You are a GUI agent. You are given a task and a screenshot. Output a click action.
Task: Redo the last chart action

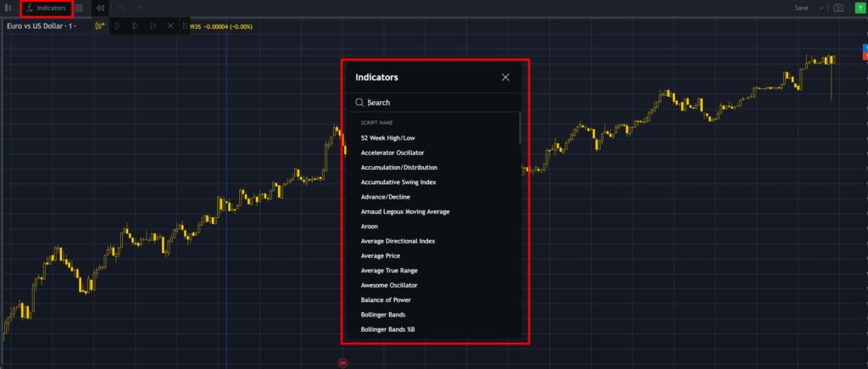pos(138,8)
